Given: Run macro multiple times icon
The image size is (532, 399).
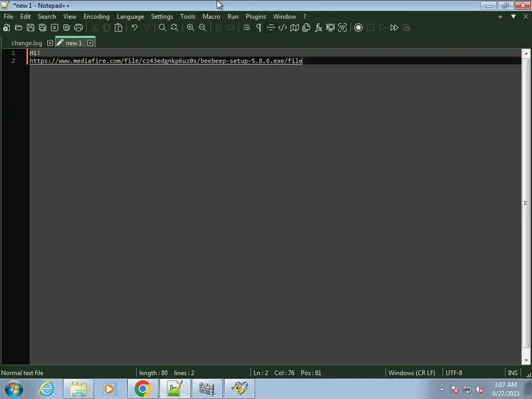Looking at the screenshot, I should (394, 28).
